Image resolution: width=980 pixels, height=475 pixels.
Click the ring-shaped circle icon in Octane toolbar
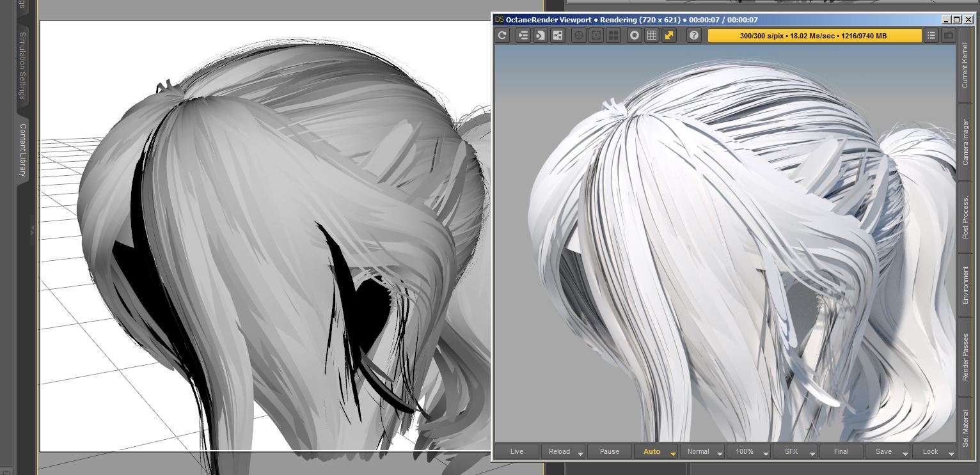click(x=635, y=36)
